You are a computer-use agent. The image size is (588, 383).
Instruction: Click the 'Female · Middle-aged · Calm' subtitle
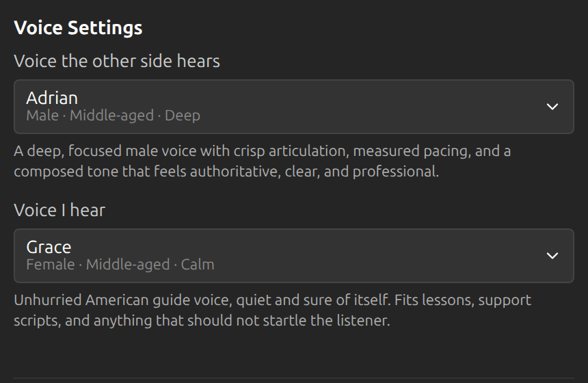120,265
